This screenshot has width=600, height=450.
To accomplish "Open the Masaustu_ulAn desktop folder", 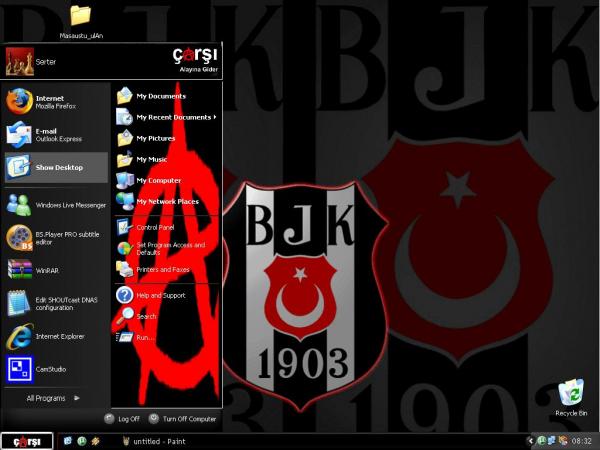I will click(80, 15).
